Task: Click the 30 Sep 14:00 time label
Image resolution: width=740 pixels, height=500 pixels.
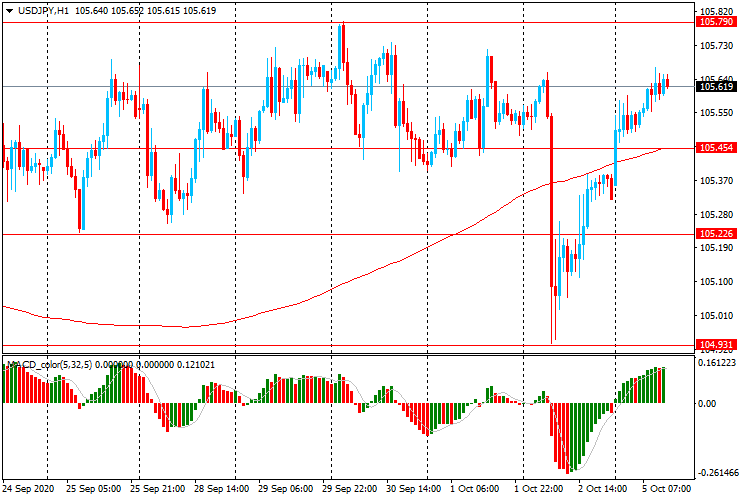Action: pyautogui.click(x=414, y=489)
